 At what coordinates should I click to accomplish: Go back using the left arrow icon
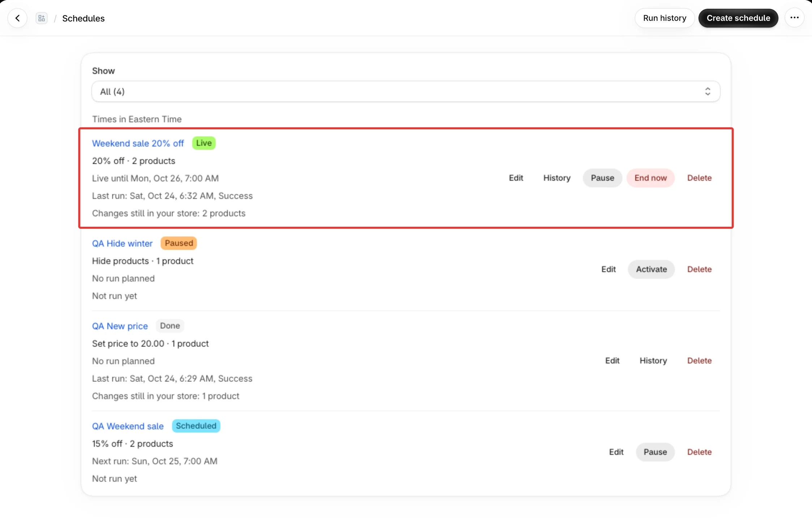[x=17, y=18]
